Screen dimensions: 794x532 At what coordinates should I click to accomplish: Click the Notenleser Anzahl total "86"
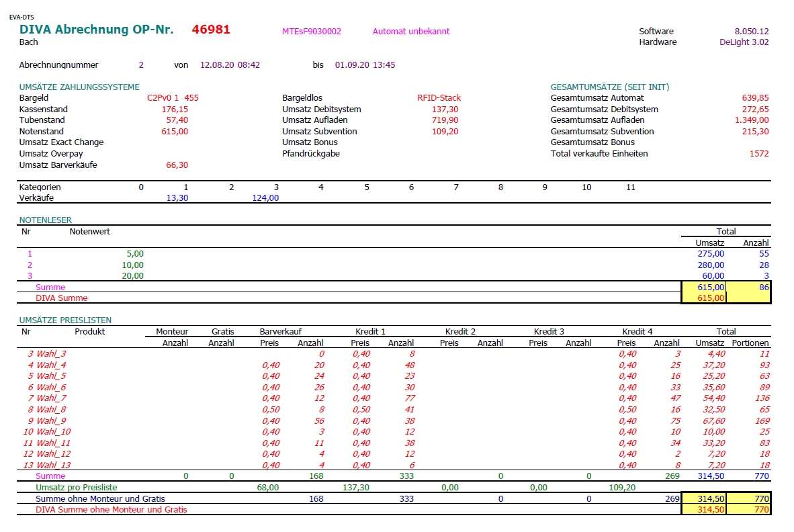[x=764, y=287]
